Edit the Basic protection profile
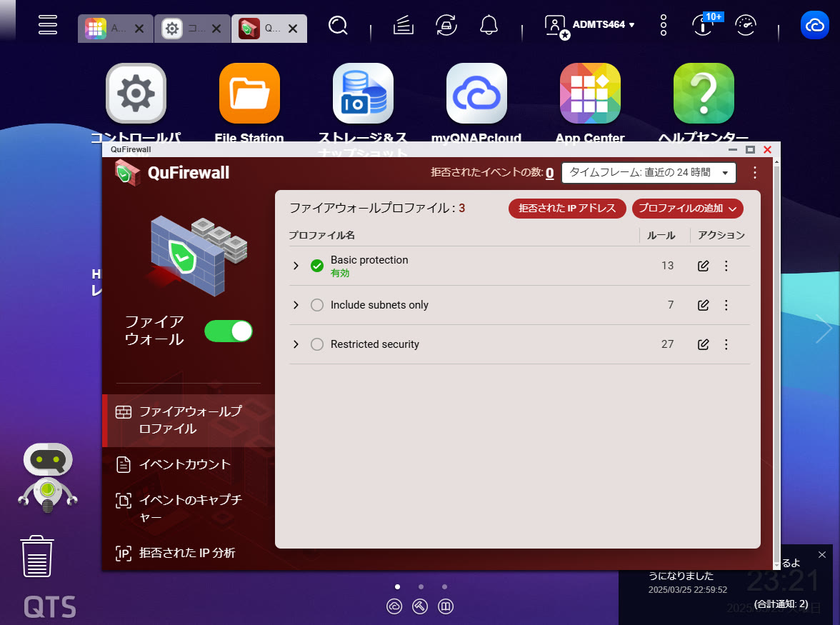Image resolution: width=840 pixels, height=625 pixels. pyautogui.click(x=704, y=266)
